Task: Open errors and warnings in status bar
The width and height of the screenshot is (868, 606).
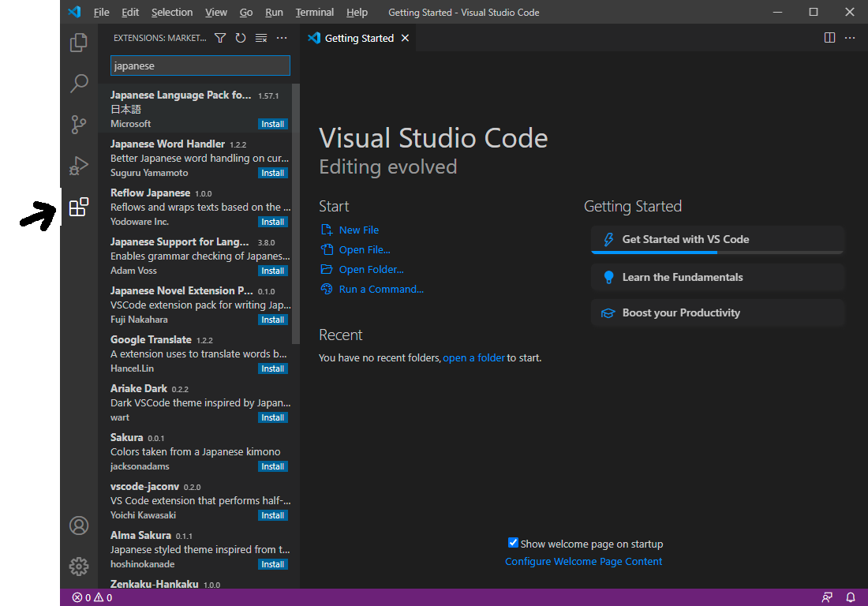Action: coord(92,597)
